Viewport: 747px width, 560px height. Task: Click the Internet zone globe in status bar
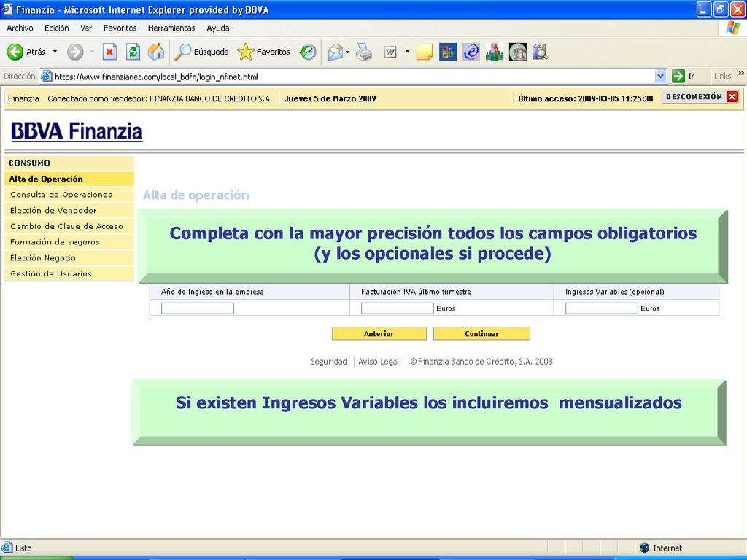tap(645, 548)
